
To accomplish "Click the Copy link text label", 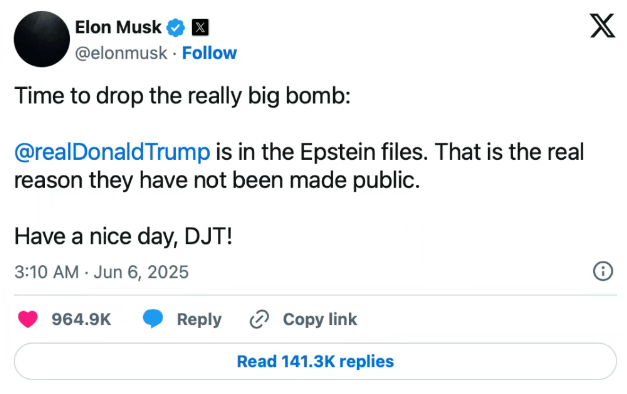I will [x=320, y=319].
